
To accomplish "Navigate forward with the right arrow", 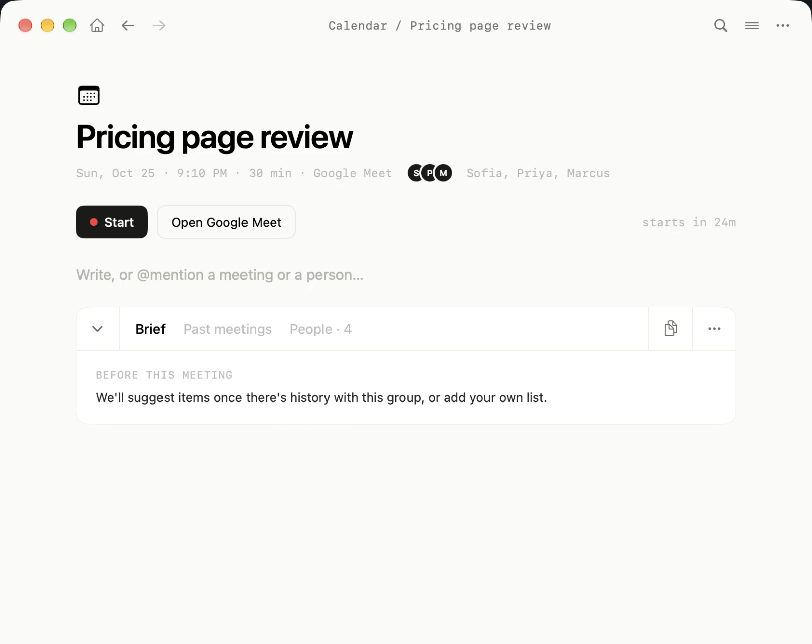I will pyautogui.click(x=159, y=25).
